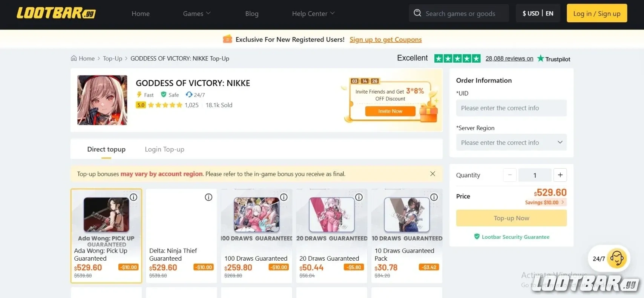Click the search magnifier icon
The width and height of the screenshot is (644, 298).
[x=417, y=13]
